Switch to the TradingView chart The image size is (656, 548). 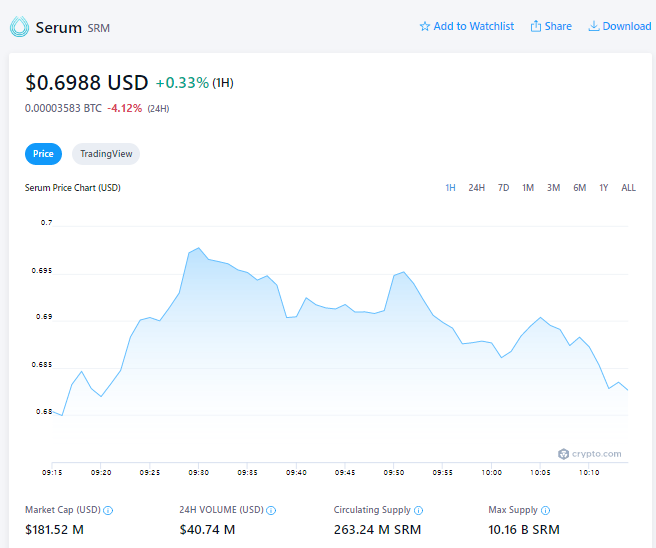coord(106,154)
